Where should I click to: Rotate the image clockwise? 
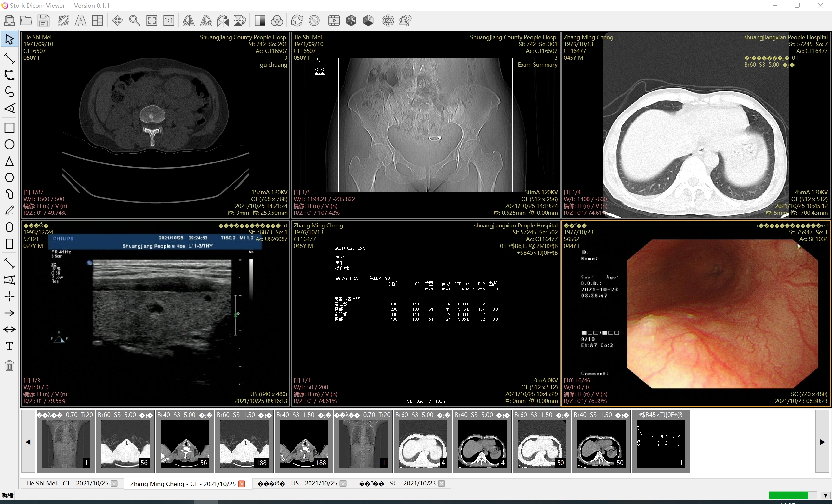coord(205,20)
